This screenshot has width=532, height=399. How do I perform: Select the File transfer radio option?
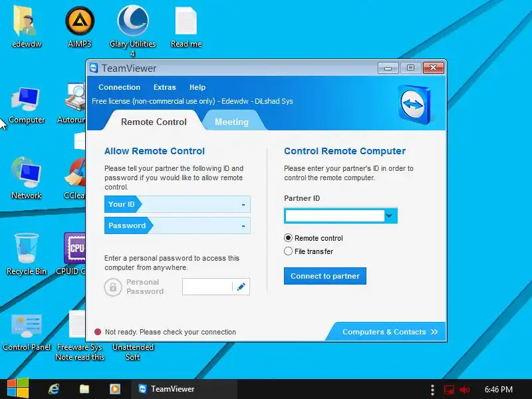coord(288,251)
